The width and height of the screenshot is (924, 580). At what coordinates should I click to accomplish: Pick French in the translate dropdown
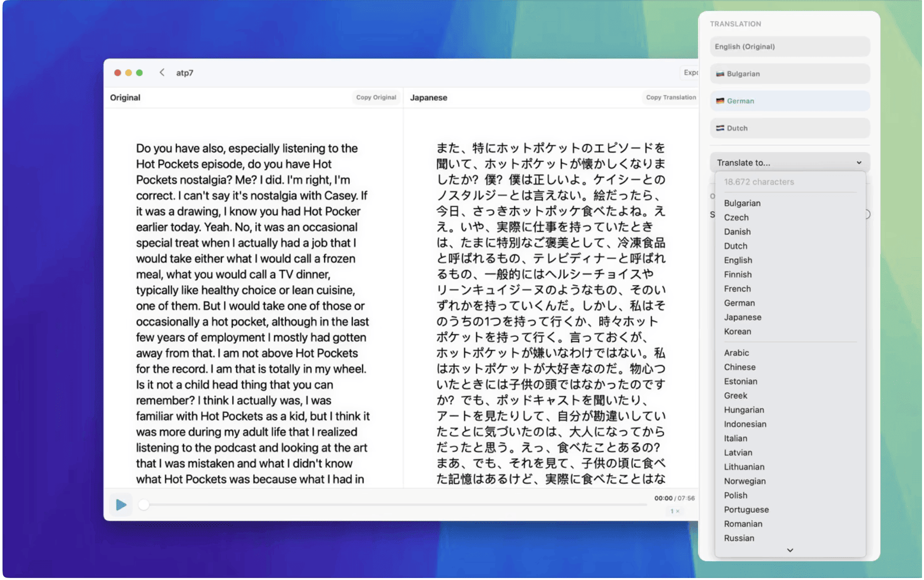[x=737, y=289]
